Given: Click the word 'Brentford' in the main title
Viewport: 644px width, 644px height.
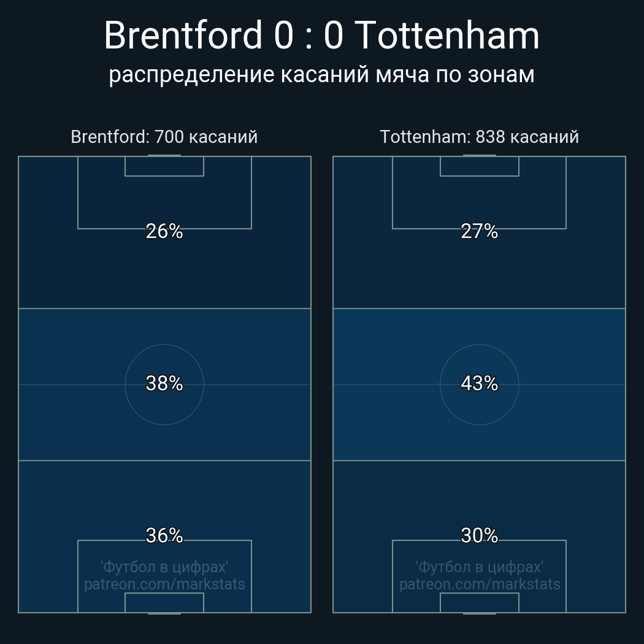Looking at the screenshot, I should 183,36.
